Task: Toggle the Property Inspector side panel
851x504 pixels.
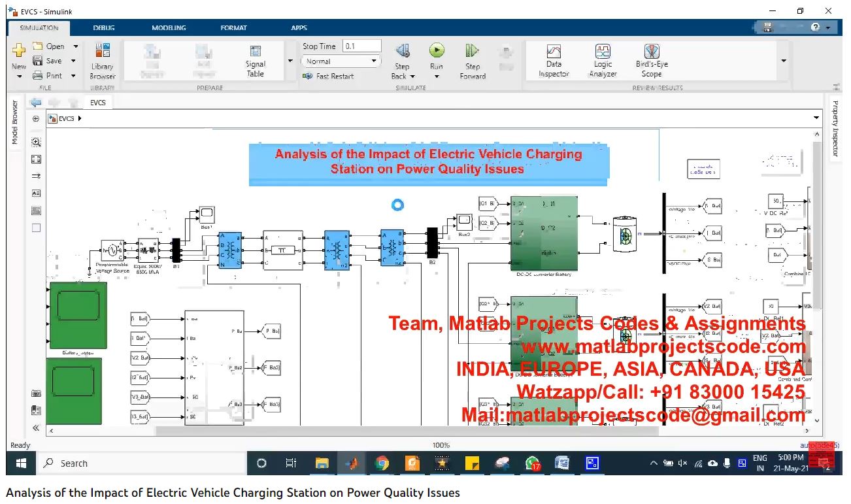Action: click(x=835, y=129)
